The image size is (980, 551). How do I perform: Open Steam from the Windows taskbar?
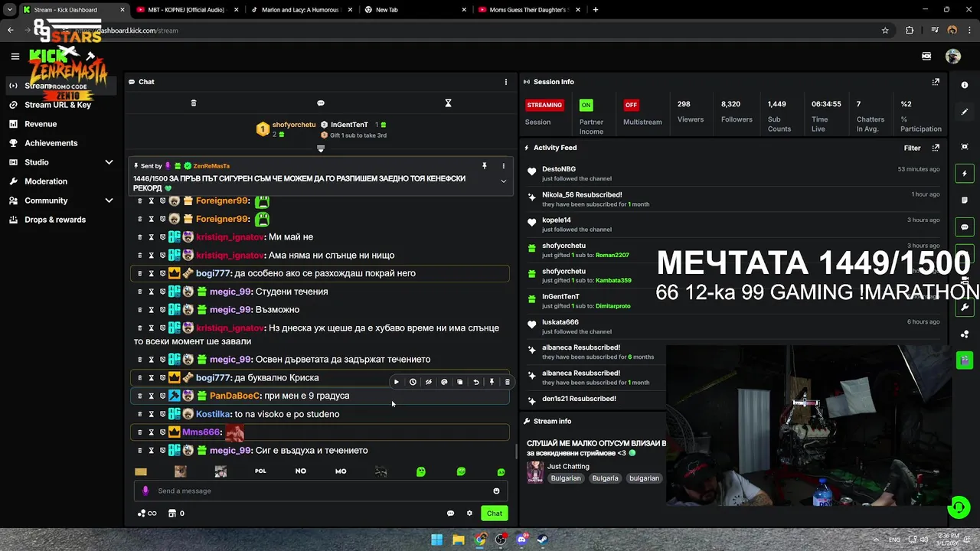click(544, 540)
